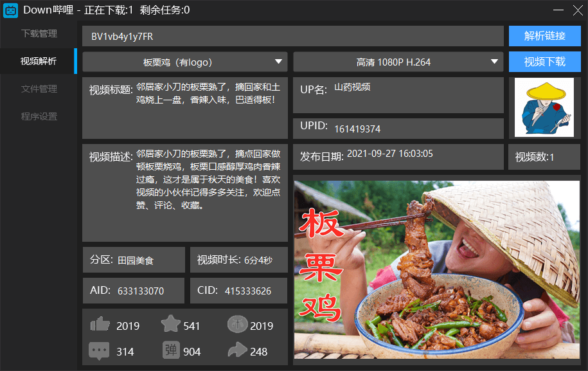Expand the 高清 1080P H.264 quality dropdown

click(x=398, y=62)
